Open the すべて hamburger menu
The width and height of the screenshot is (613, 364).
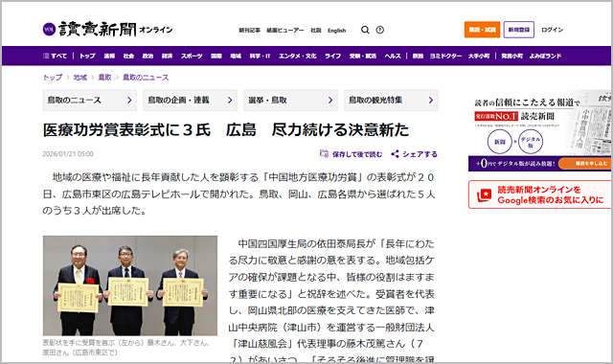tap(55, 56)
